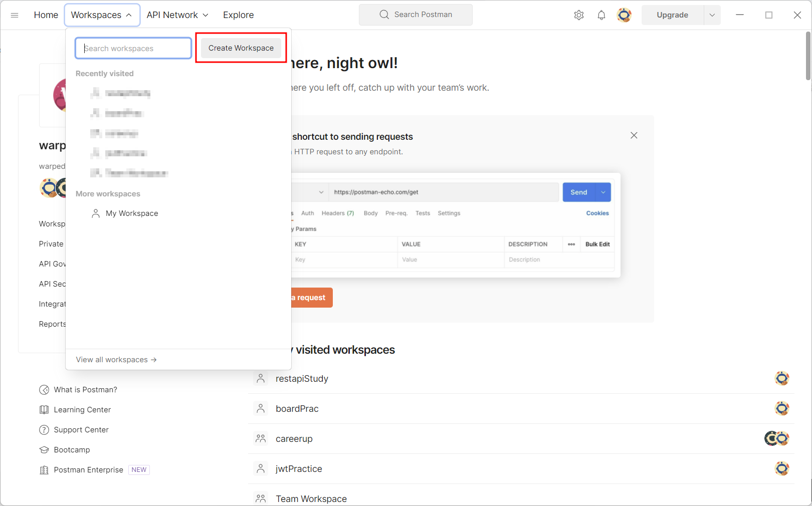Click the person icon beside My Workspace
This screenshot has height=506, width=812.
96,213
